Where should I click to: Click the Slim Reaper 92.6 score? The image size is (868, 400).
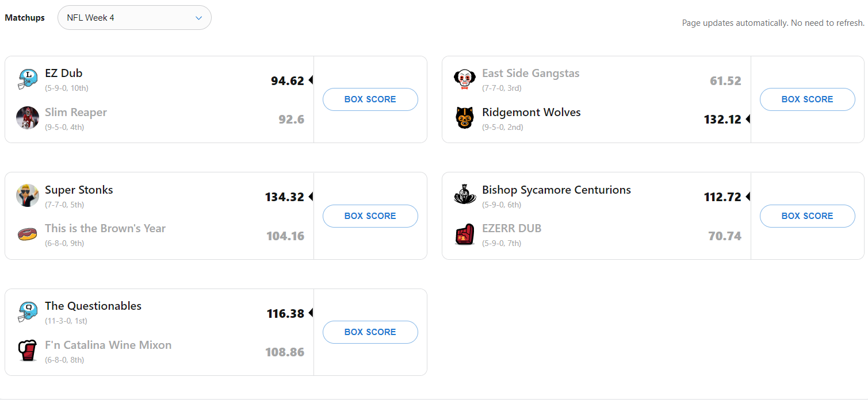291,120
